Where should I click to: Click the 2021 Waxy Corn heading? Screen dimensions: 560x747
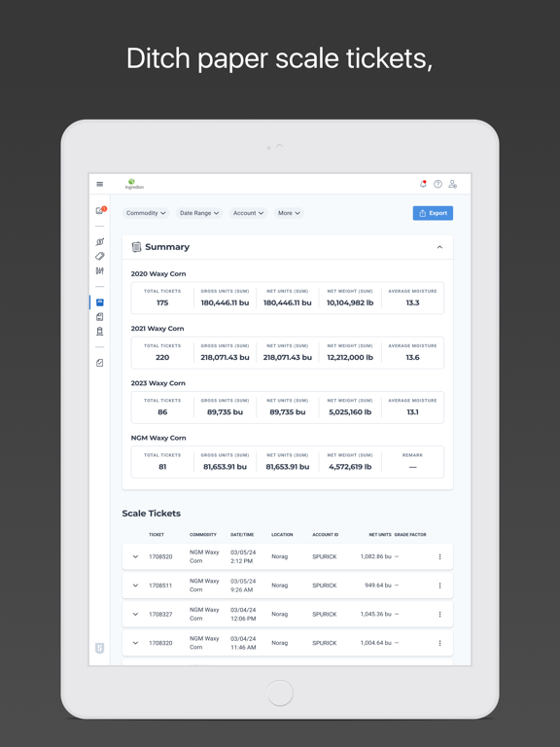point(157,329)
